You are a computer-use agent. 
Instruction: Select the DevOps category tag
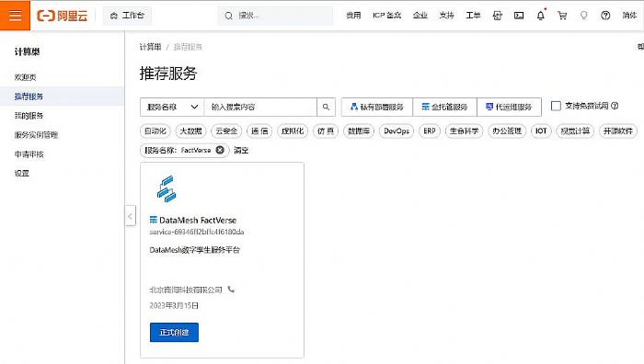click(x=397, y=131)
